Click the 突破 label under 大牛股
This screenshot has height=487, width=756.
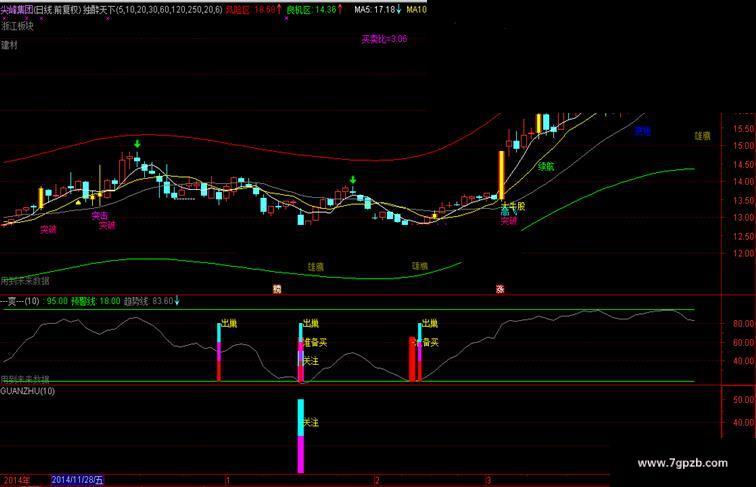point(508,221)
